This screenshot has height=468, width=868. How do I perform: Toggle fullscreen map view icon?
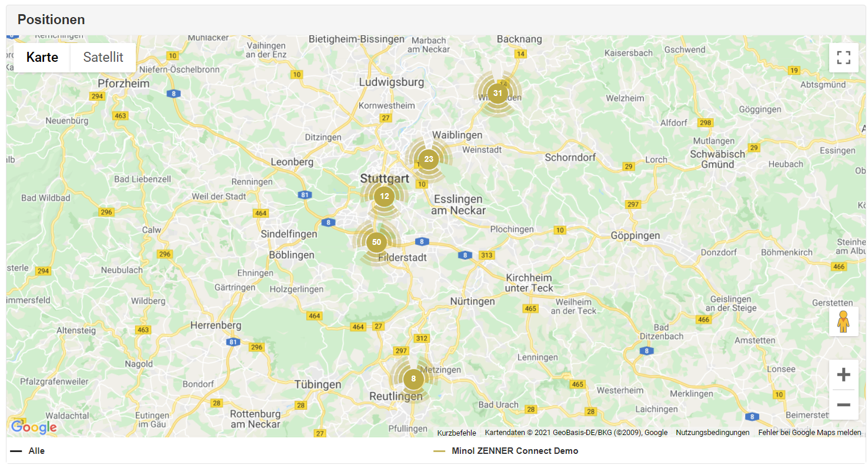point(843,58)
